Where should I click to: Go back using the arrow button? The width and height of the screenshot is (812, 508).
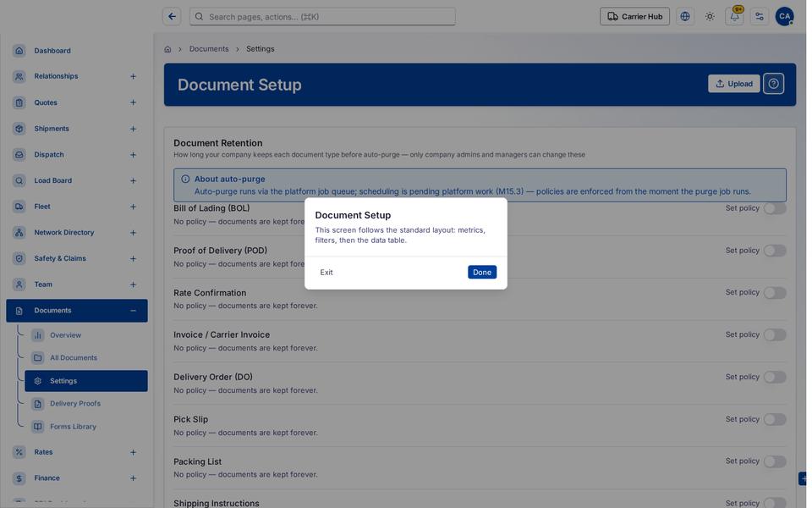point(172,17)
